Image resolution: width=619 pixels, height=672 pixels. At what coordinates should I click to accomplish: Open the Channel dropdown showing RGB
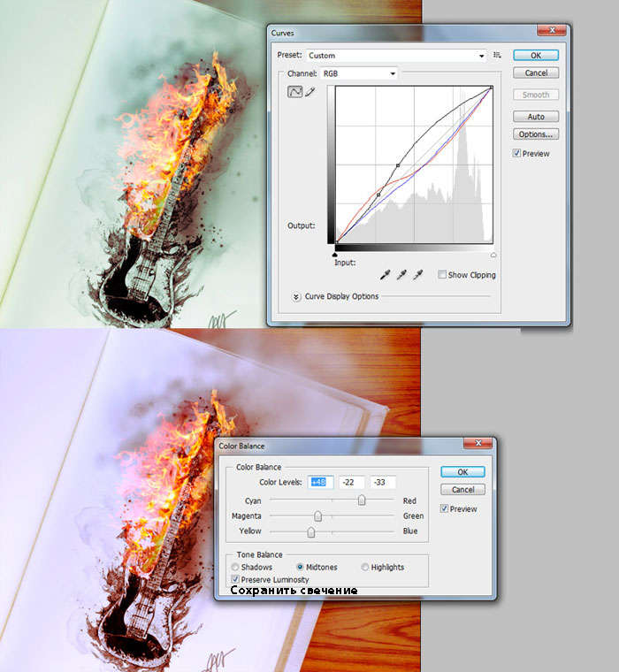pos(359,73)
